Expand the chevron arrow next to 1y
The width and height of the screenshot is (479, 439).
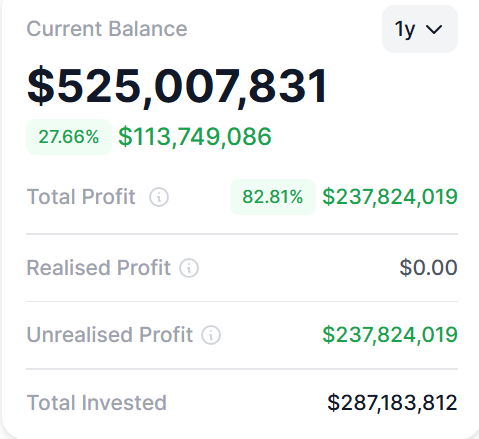[434, 30]
